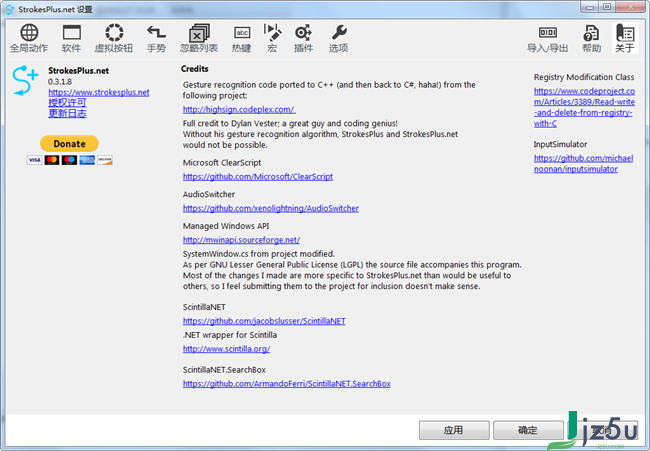Click the VISA card icon
650x451 pixels.
coord(34,160)
